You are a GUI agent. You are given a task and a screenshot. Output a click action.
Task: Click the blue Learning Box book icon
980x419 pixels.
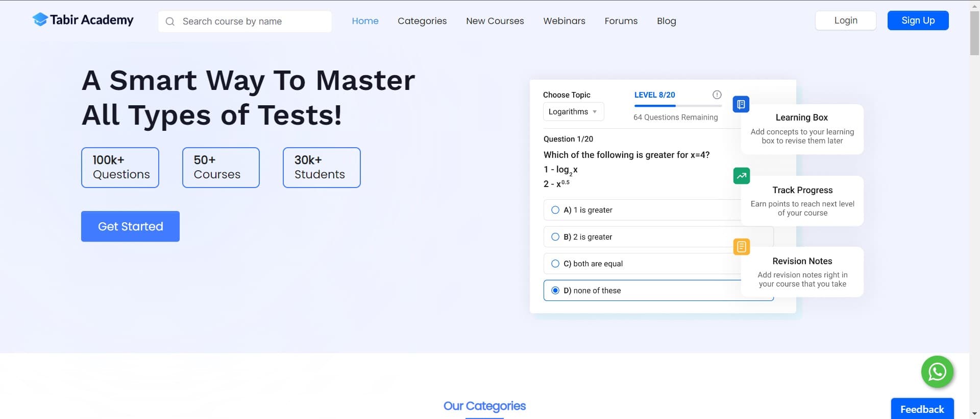[741, 104]
